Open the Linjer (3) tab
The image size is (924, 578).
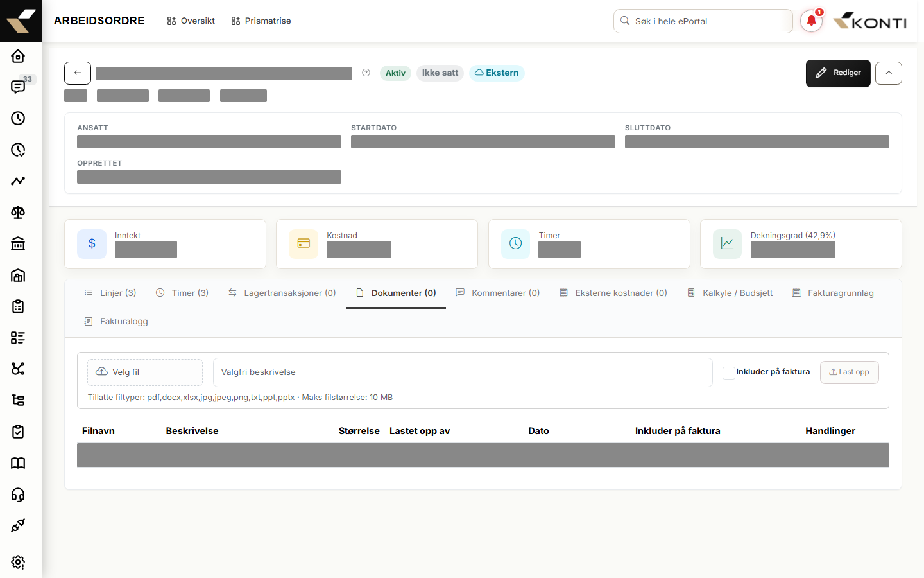pos(110,293)
